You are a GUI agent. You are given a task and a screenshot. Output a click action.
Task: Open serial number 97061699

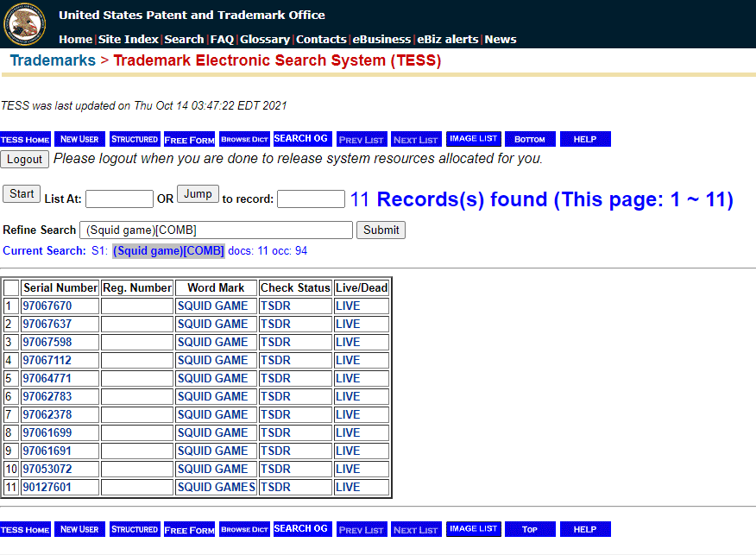coord(47,433)
